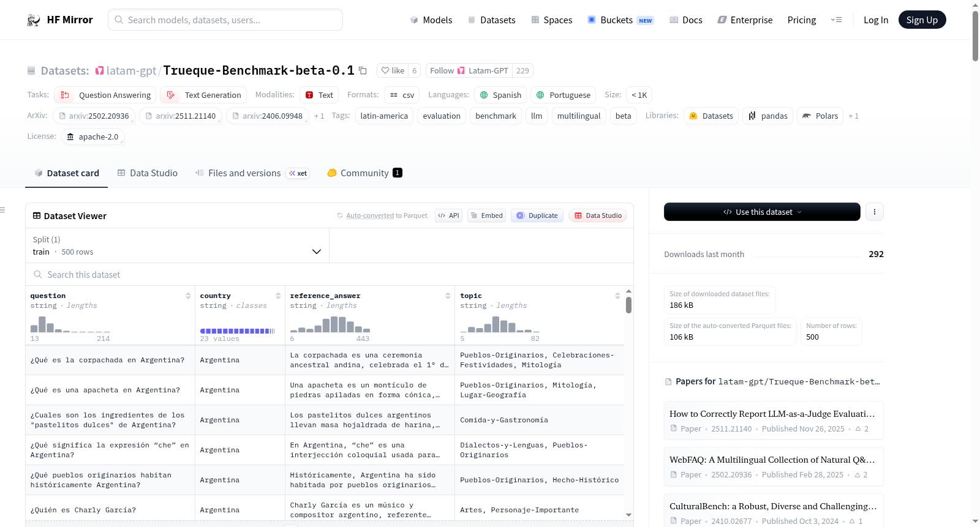Select the Question Answering task tag

click(x=105, y=95)
